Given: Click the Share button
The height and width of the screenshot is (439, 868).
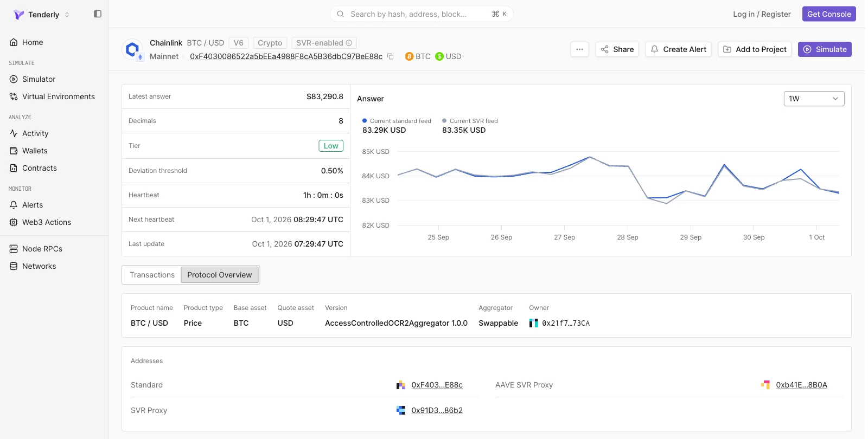Looking at the screenshot, I should click(x=617, y=49).
